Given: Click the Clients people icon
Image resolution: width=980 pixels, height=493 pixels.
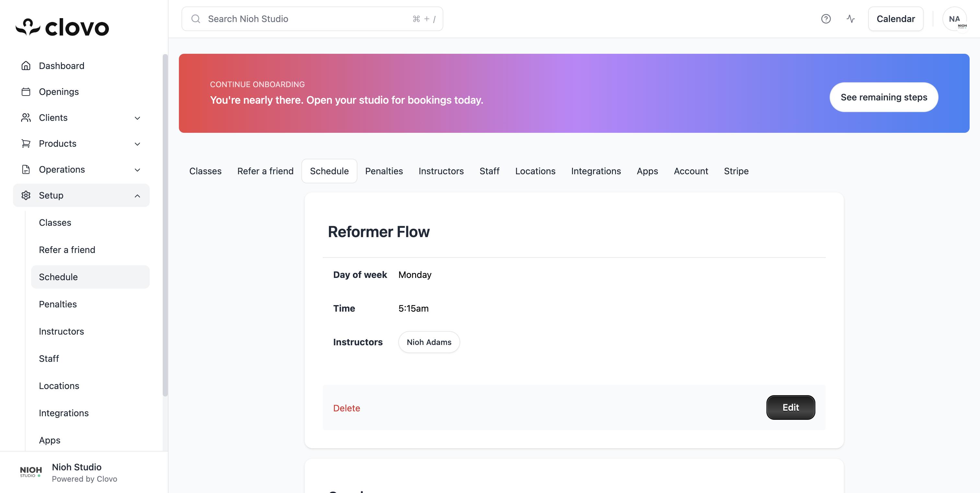Looking at the screenshot, I should point(26,118).
